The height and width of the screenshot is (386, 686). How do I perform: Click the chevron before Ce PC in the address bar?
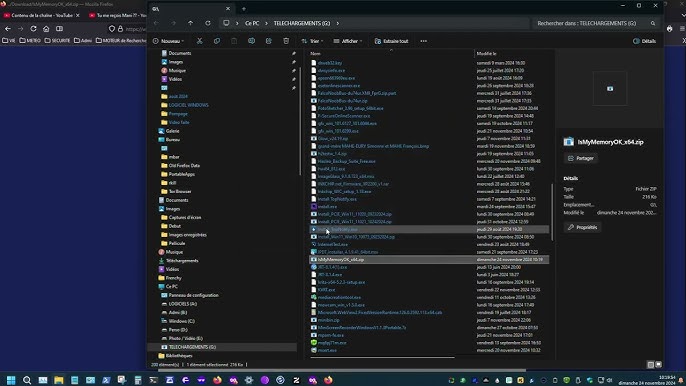[237, 23]
